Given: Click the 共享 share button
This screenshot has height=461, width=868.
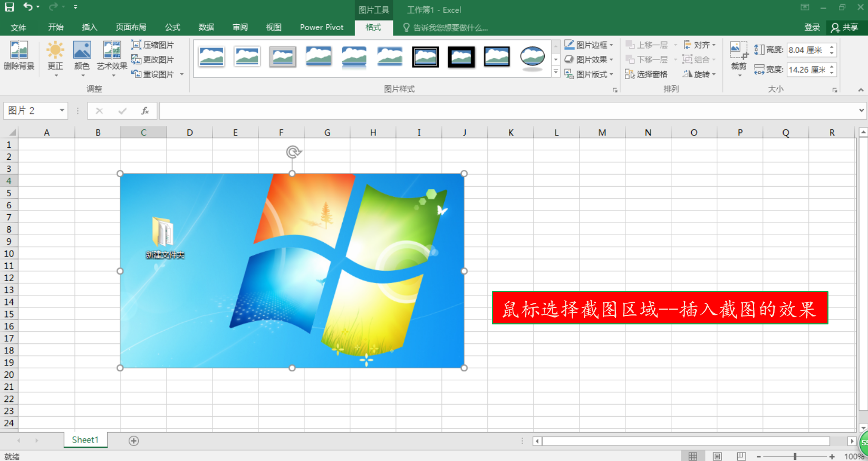Looking at the screenshot, I should pos(845,27).
